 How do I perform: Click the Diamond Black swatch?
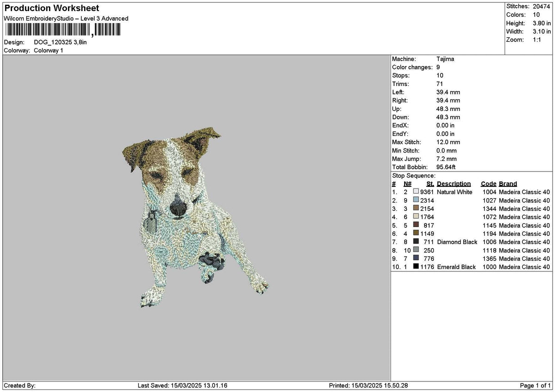point(416,242)
